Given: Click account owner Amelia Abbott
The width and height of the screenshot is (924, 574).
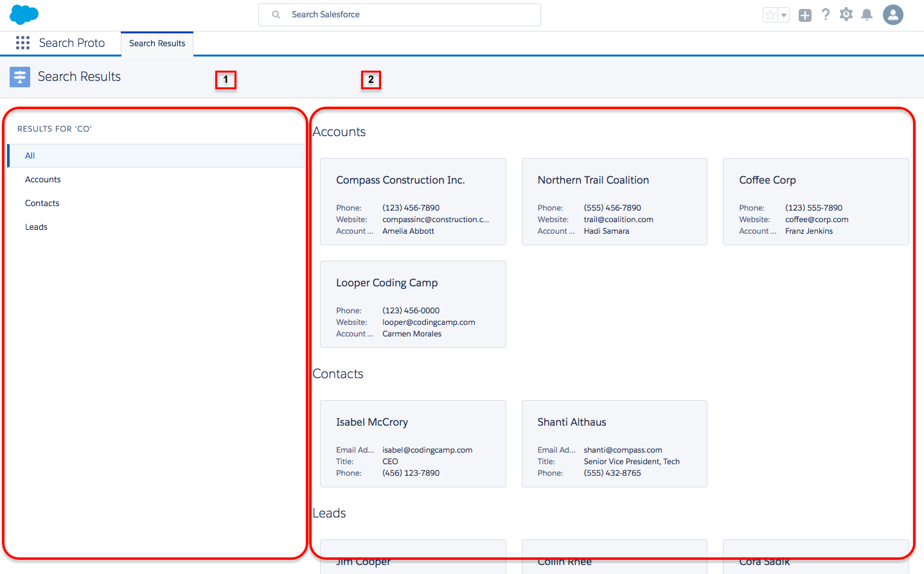Looking at the screenshot, I should click(x=408, y=231).
